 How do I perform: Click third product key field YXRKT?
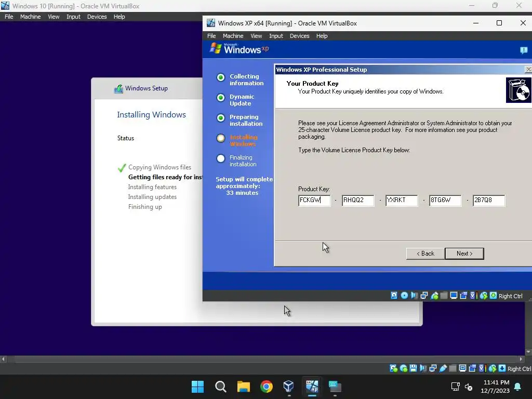coord(402,200)
